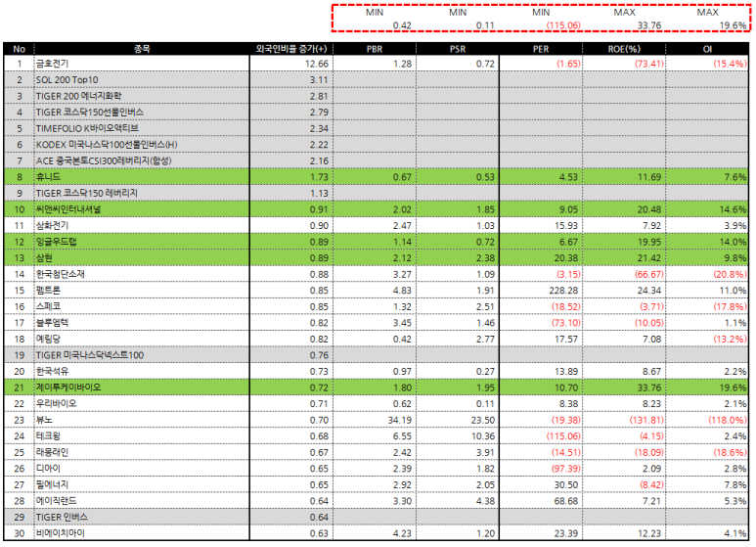This screenshot has width=756, height=547.
Task: Select the TIGER 코스닥150 레버리지 cell
Action: (x=142, y=193)
